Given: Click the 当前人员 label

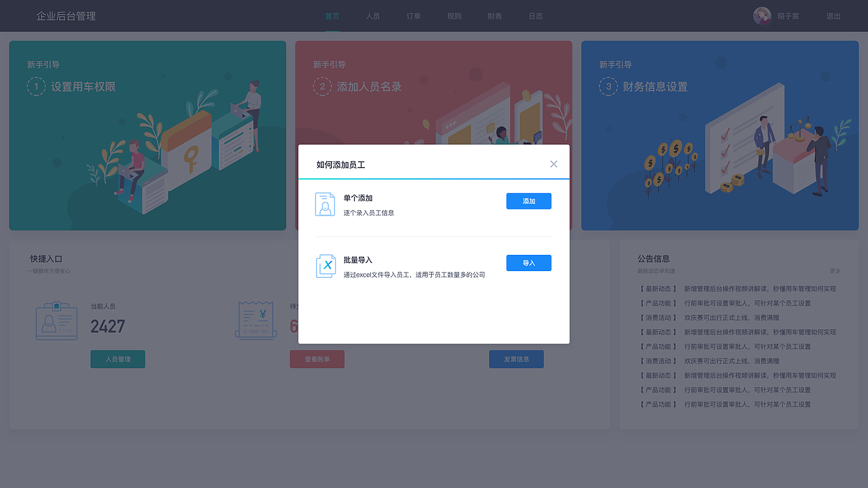Looking at the screenshot, I should 103,306.
